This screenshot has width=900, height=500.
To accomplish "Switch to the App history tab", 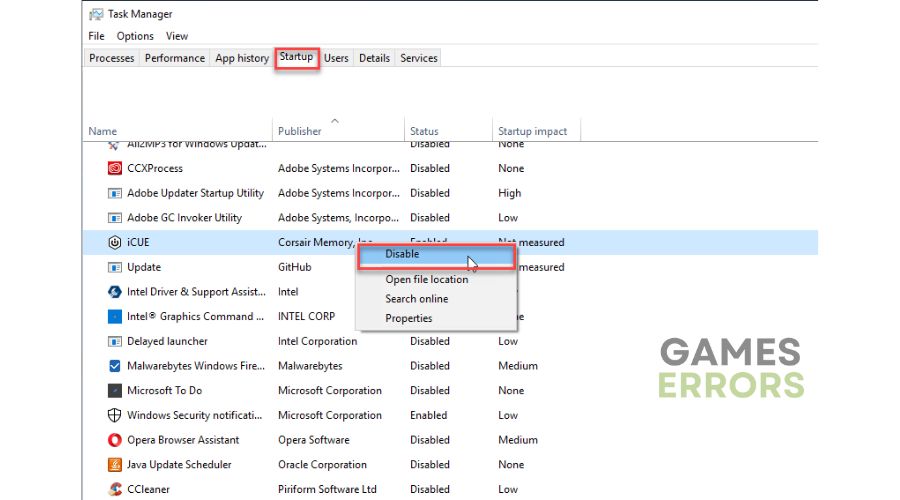I will [x=242, y=58].
